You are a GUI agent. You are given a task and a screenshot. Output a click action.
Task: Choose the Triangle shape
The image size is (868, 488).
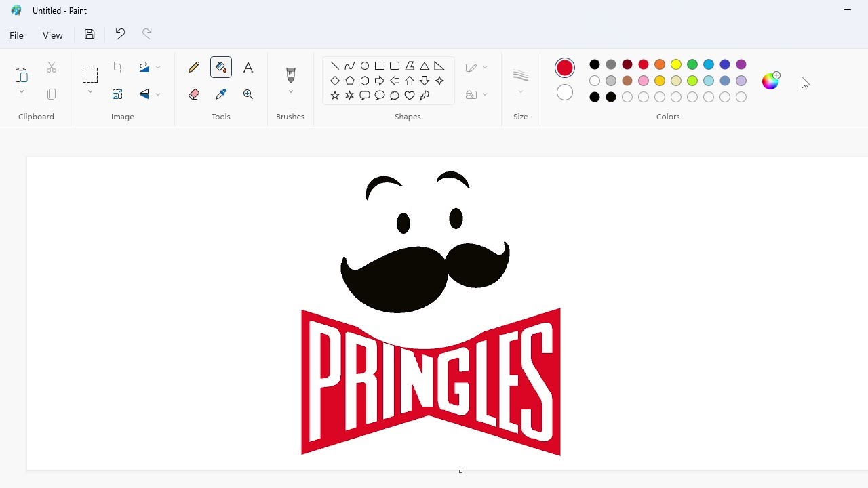425,66
